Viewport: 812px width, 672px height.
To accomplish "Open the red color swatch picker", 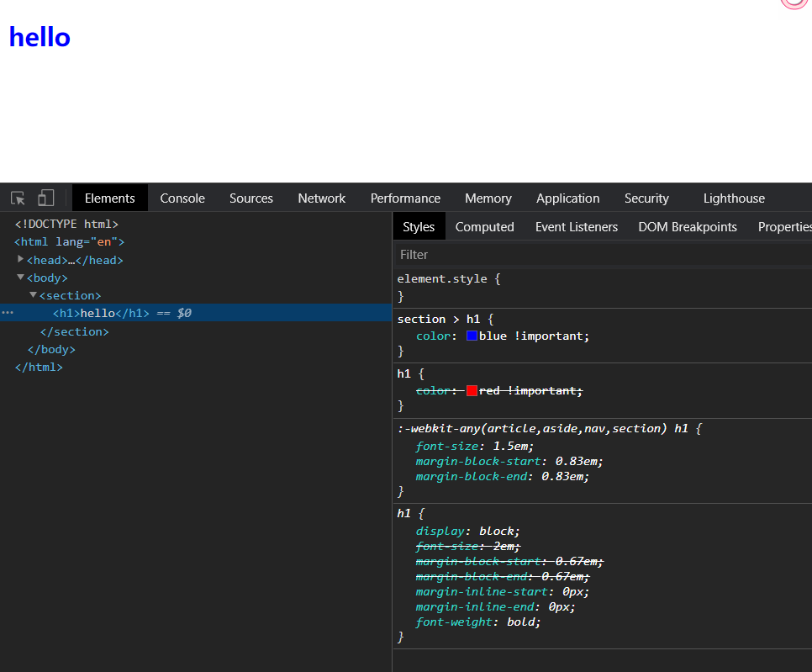I will tap(472, 390).
